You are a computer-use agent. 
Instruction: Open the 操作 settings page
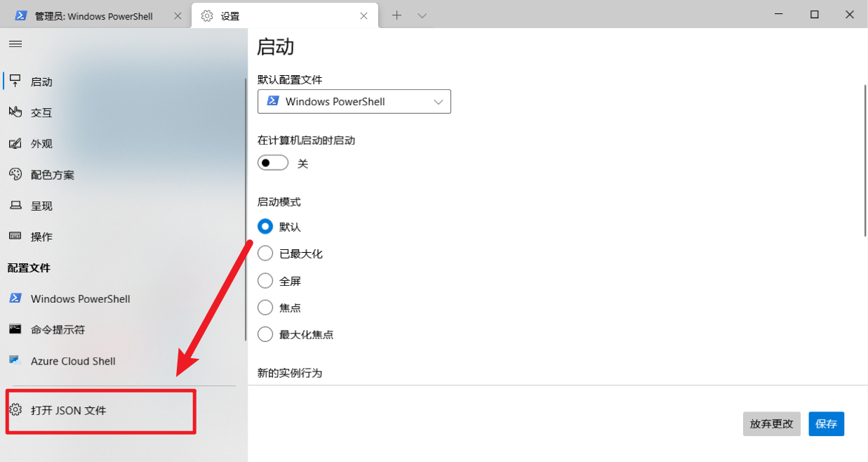123,237
